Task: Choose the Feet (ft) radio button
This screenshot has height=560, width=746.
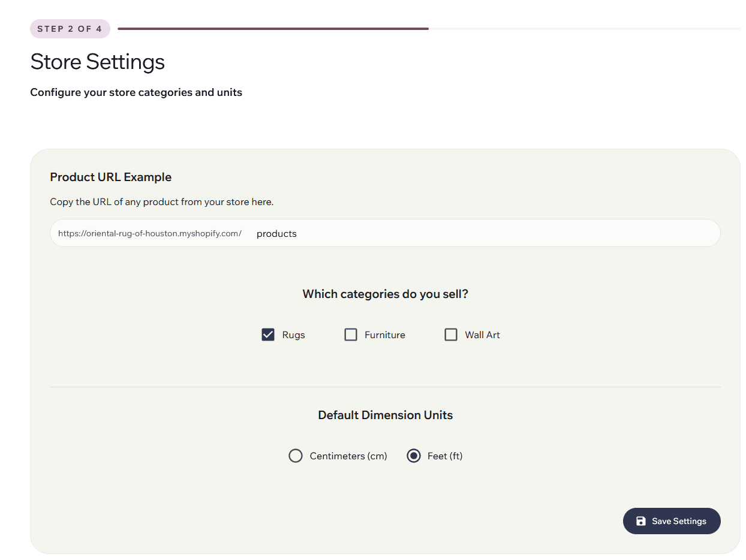Action: [x=414, y=456]
